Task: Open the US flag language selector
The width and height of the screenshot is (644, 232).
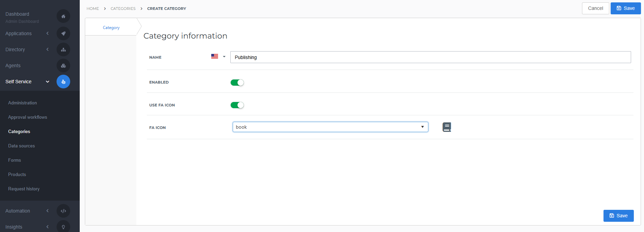Action: click(218, 57)
